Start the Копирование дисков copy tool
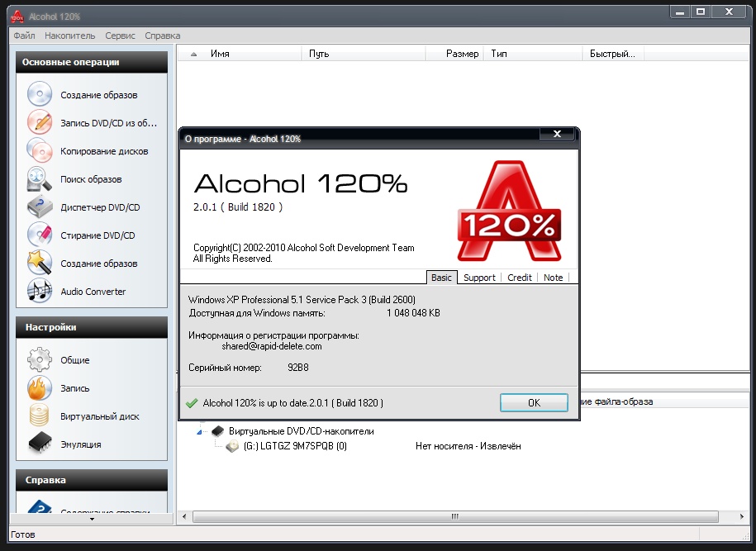The height and width of the screenshot is (551, 756). point(88,151)
